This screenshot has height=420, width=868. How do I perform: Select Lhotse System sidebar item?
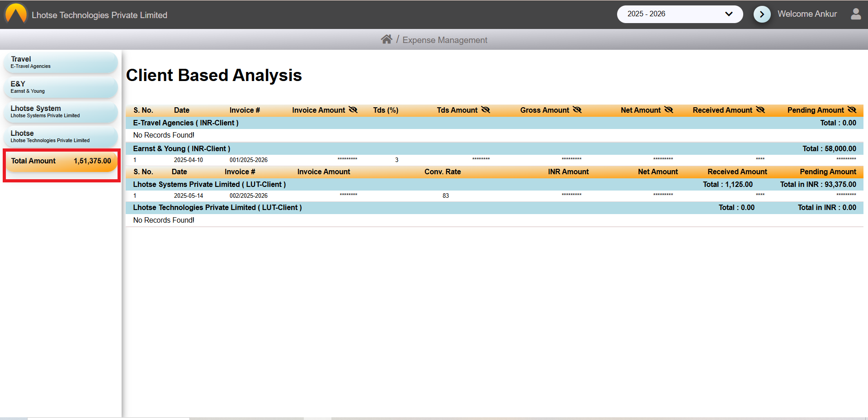[x=61, y=112]
